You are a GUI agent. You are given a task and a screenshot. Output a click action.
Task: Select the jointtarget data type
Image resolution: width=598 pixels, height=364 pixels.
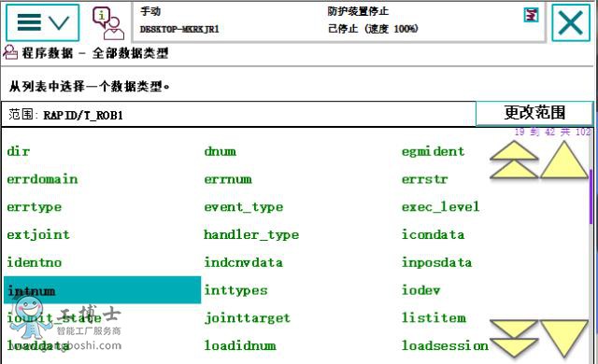[247, 318]
